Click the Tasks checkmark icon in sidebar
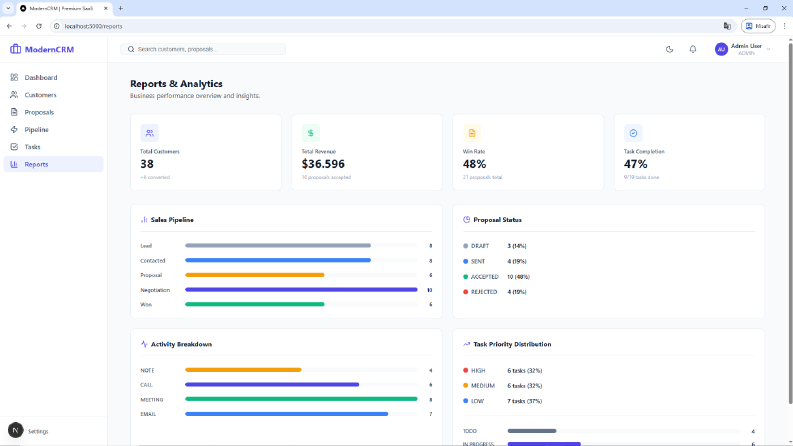Viewport: 793px width, 446px height. coord(14,147)
